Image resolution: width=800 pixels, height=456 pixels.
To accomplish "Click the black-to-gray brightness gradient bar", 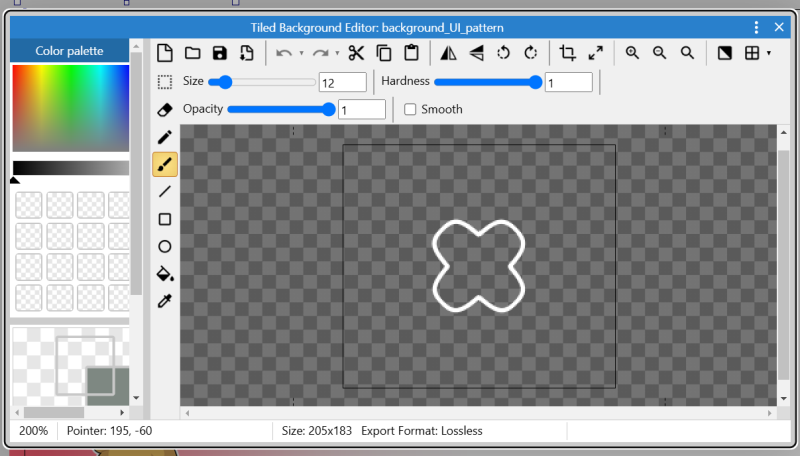I will click(x=71, y=168).
